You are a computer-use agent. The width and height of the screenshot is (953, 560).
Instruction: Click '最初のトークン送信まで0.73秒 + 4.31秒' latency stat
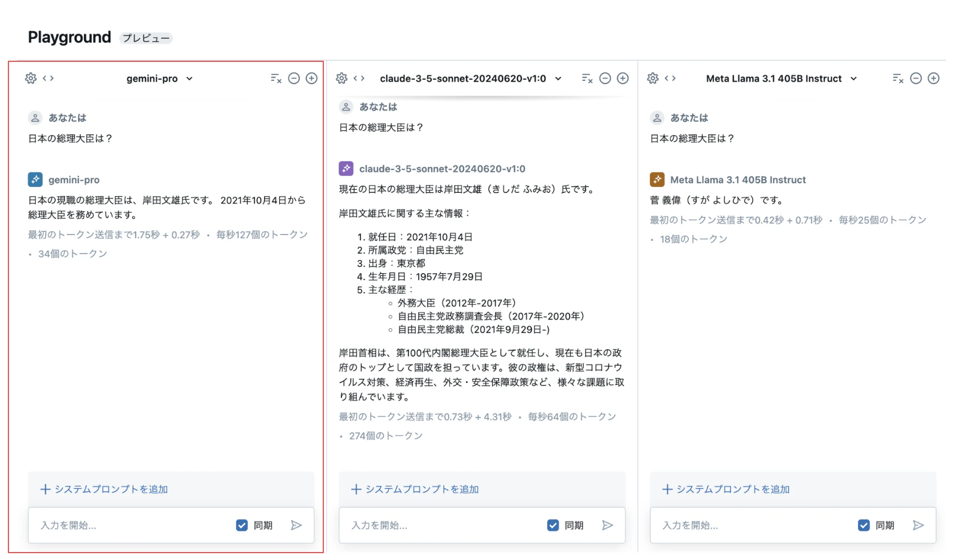coord(425,417)
